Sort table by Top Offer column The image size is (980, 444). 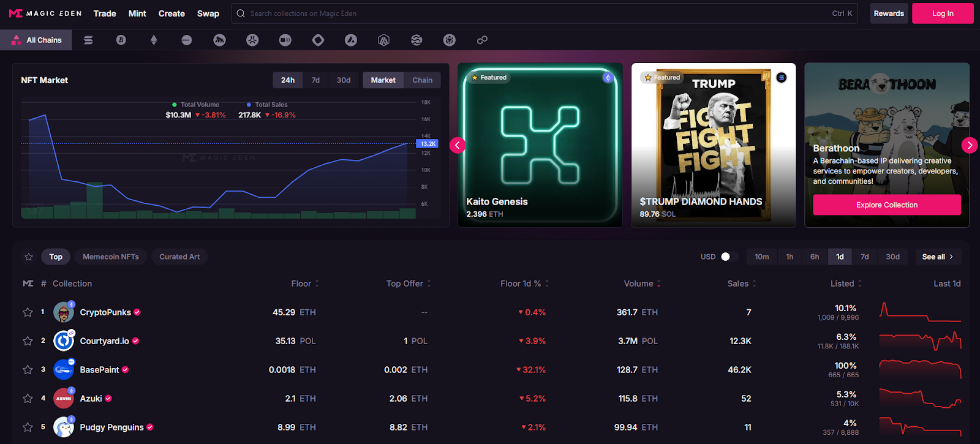(409, 284)
